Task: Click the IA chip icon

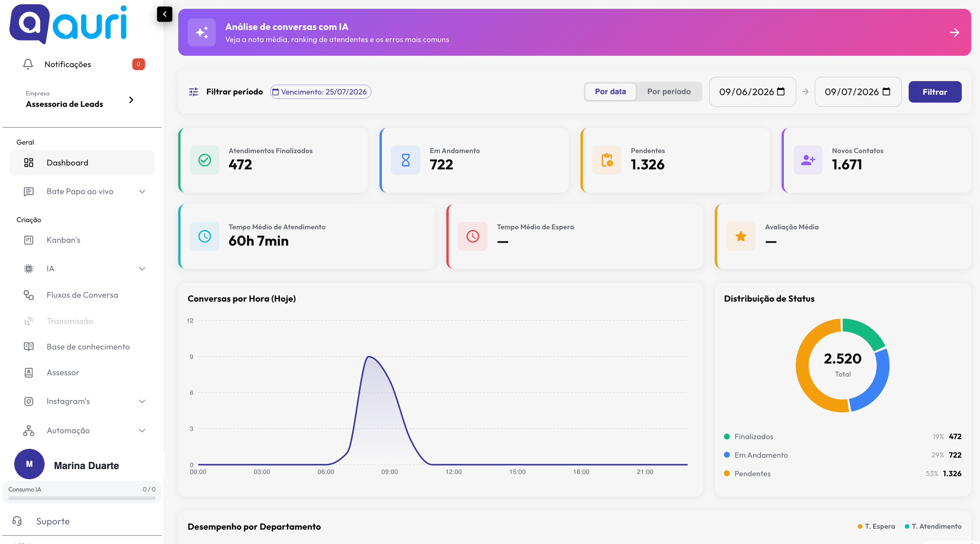Action: [29, 268]
